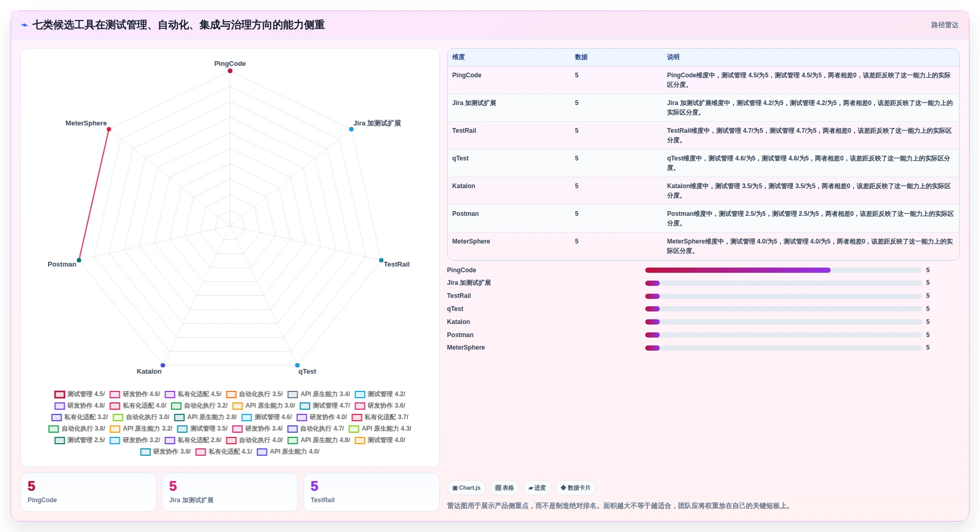Select the 表格 chip
The width and height of the screenshot is (980, 532).
coord(505,488)
